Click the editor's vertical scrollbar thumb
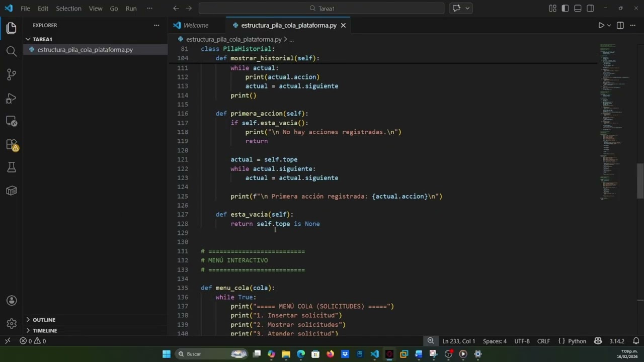 click(x=640, y=181)
